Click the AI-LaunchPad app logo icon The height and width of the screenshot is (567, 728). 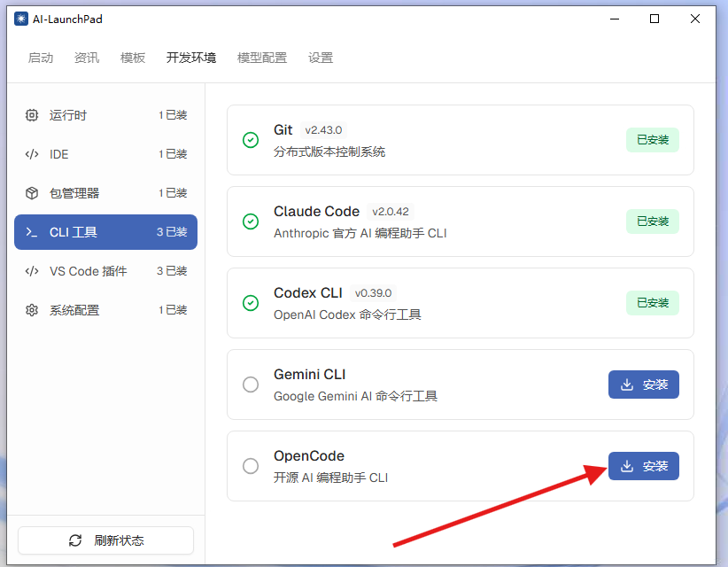pyautogui.click(x=21, y=19)
